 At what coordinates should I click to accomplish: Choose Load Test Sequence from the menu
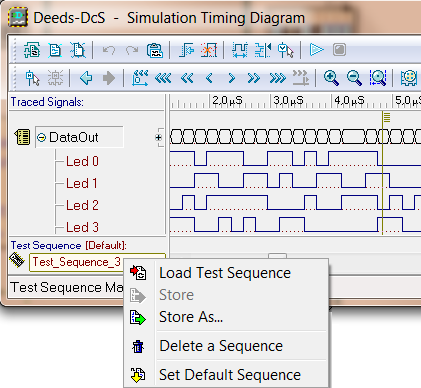(225, 273)
